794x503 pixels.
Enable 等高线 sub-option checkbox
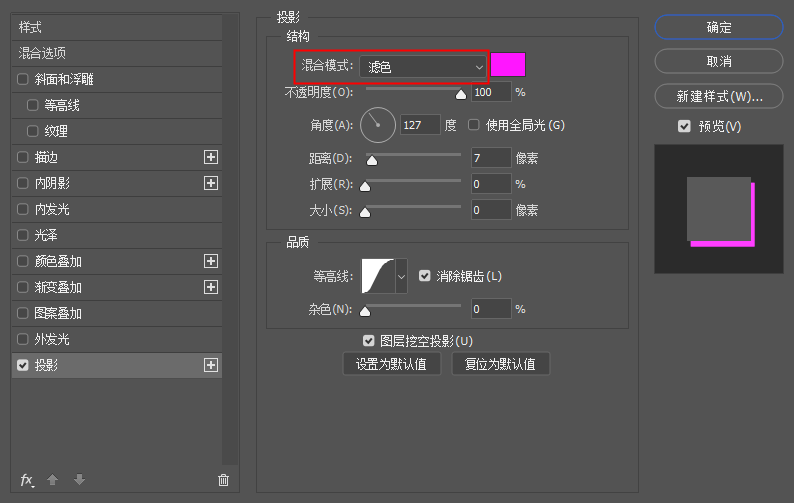click(32, 105)
